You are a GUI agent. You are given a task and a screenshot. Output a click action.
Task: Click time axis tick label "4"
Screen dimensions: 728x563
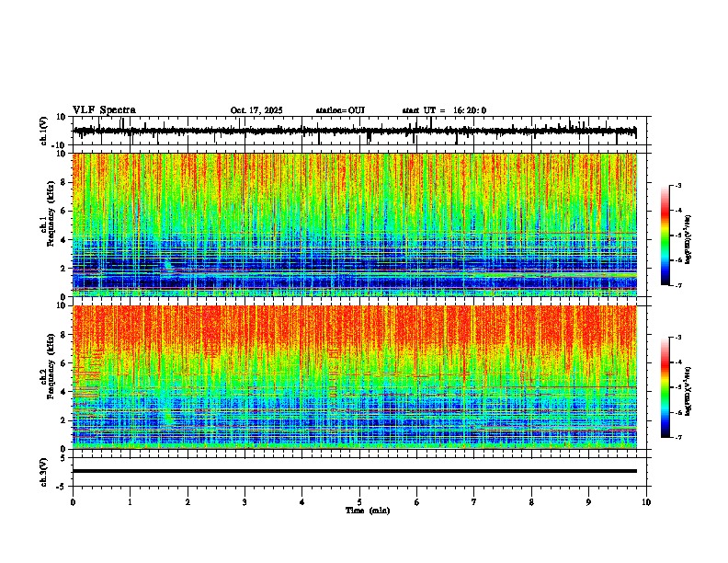[302, 502]
